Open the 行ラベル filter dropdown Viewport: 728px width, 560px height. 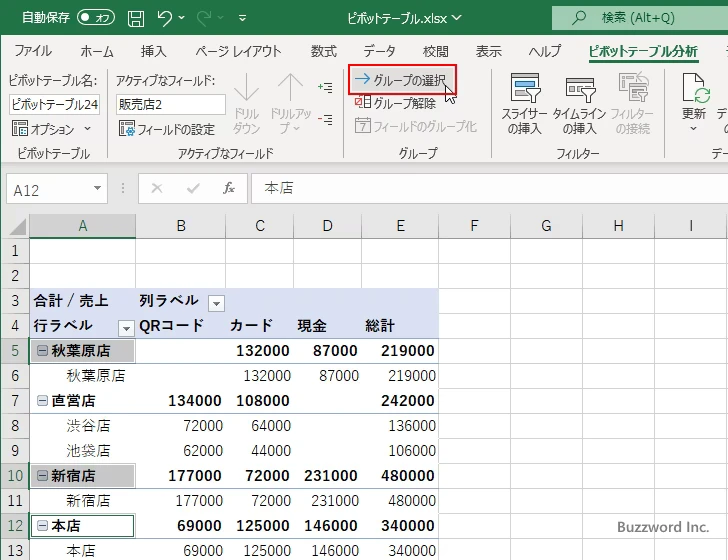point(126,328)
